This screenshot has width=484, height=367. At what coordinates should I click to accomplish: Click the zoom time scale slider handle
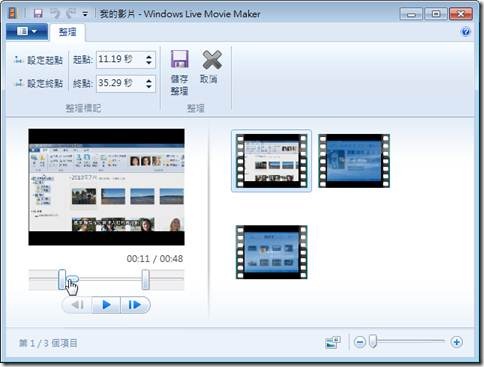click(x=373, y=342)
